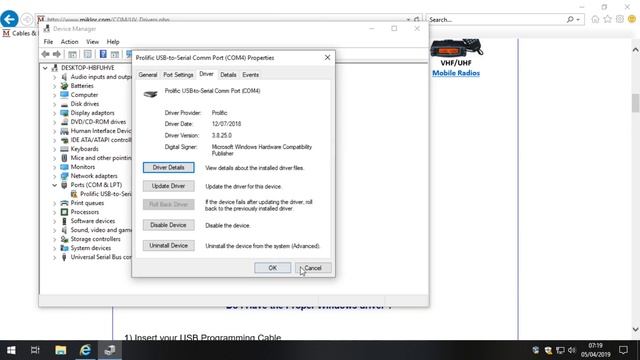
Task: Click the Batteries device icon
Action: 64,86
